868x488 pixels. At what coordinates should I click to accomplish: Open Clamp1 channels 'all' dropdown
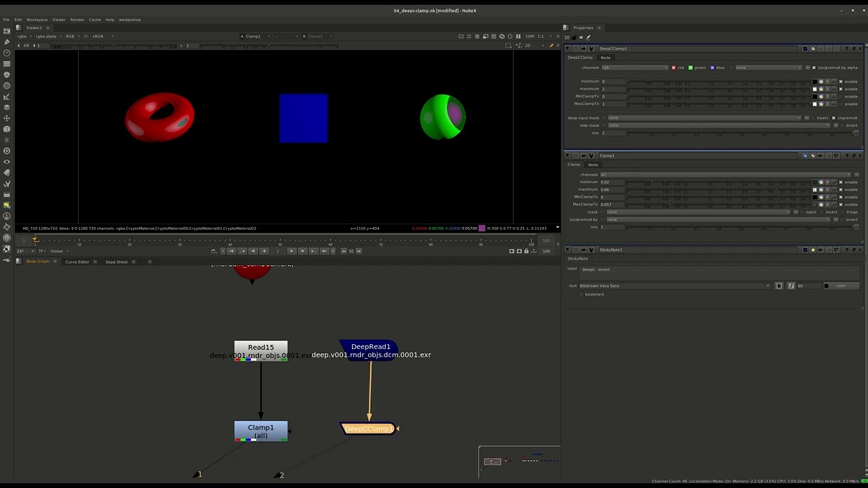point(726,175)
